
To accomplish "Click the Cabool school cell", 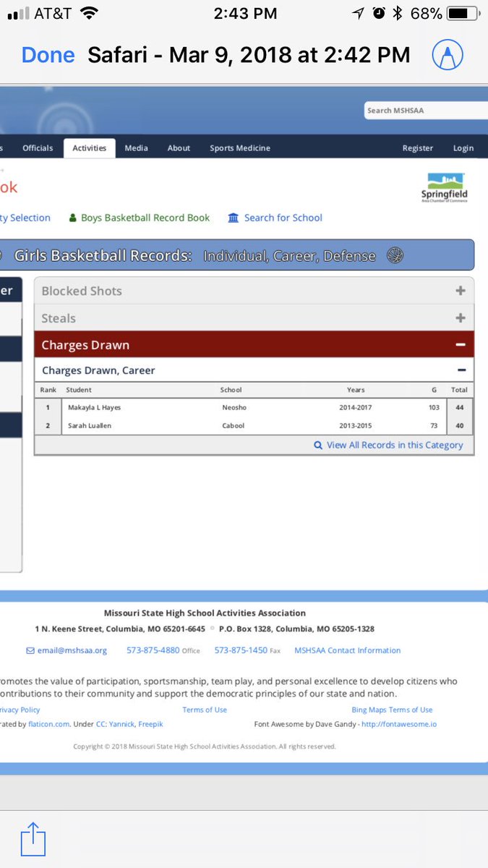I will [234, 425].
